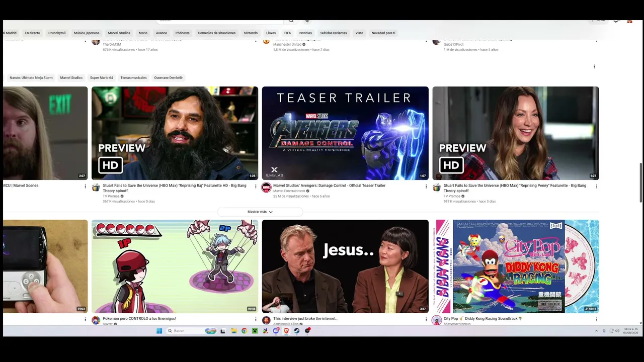Open TV Promos channel avatar on Penny video
The width and height of the screenshot is (644, 362).
coord(437,188)
